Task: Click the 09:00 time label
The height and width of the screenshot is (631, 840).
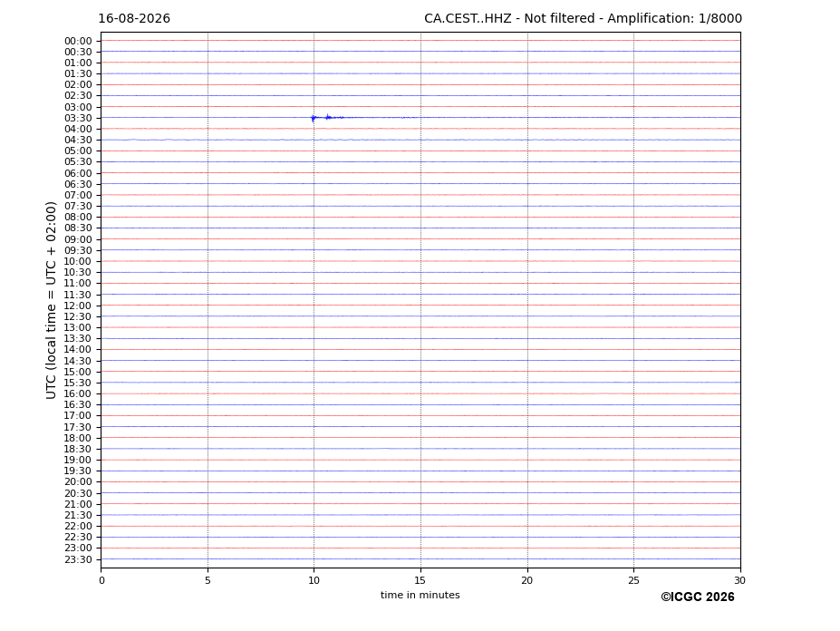Action: [78, 239]
